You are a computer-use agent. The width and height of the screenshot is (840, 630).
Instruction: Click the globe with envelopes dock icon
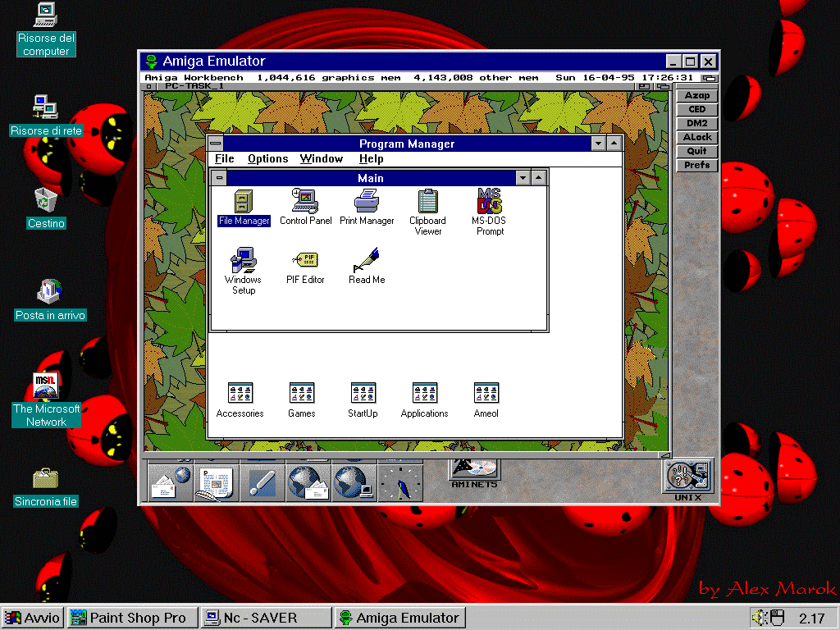308,483
